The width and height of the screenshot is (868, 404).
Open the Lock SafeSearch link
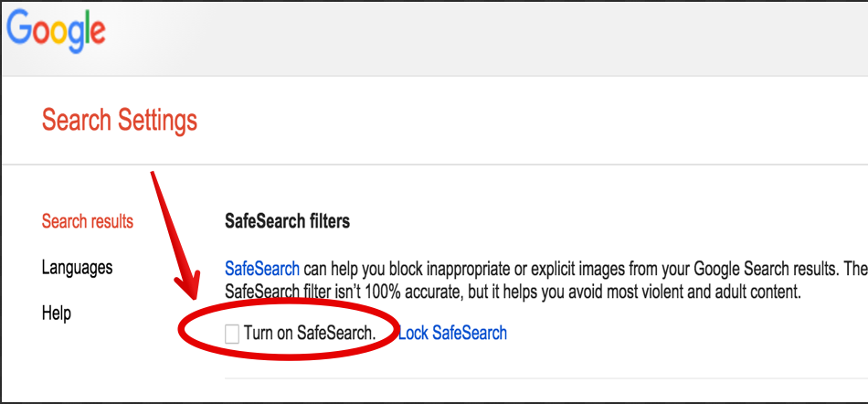click(x=453, y=333)
